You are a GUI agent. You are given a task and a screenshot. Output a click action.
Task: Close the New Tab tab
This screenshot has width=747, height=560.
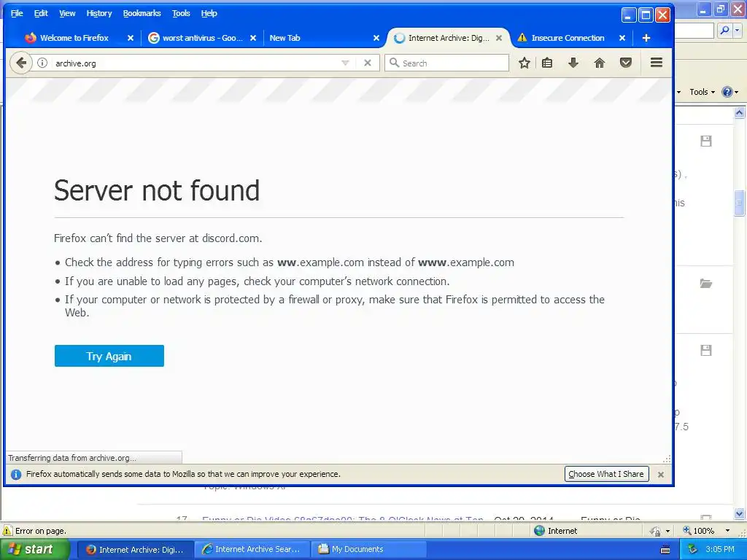coord(376,38)
